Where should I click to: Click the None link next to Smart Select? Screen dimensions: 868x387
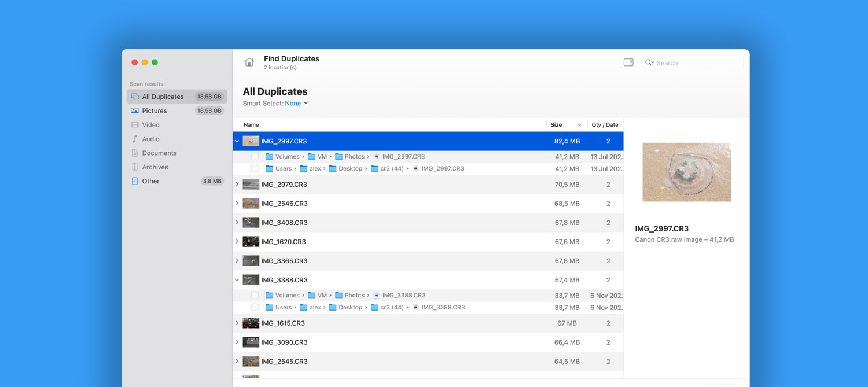294,103
